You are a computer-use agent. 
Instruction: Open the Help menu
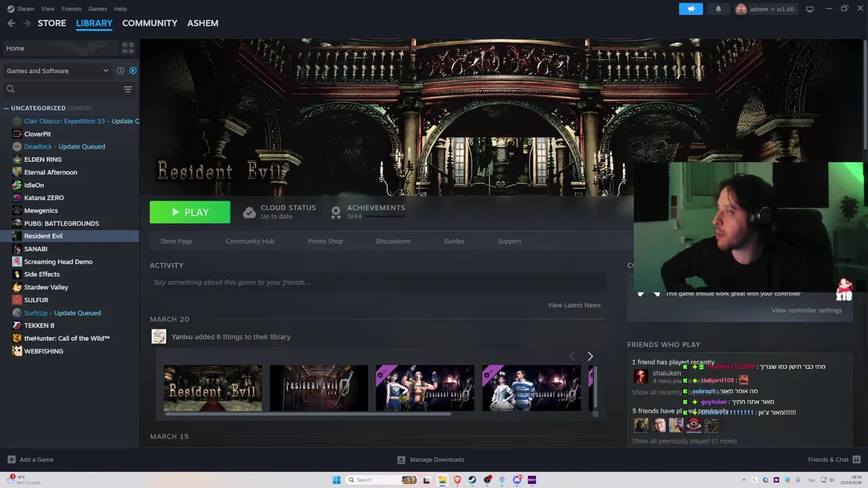click(121, 9)
